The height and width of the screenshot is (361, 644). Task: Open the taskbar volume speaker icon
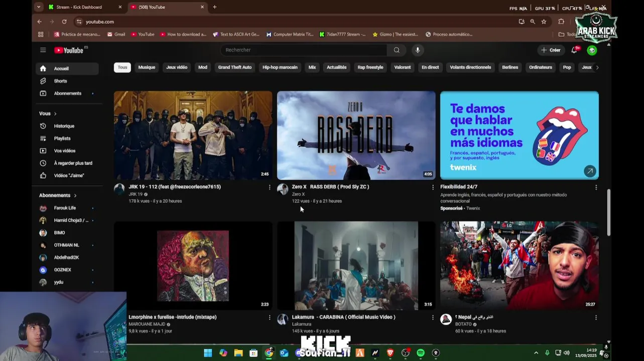pos(567,353)
